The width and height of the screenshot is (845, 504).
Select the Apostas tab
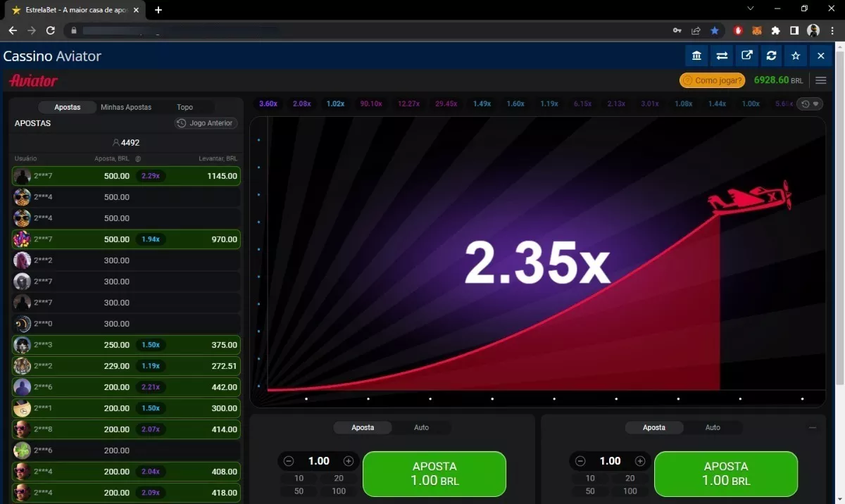tap(68, 107)
